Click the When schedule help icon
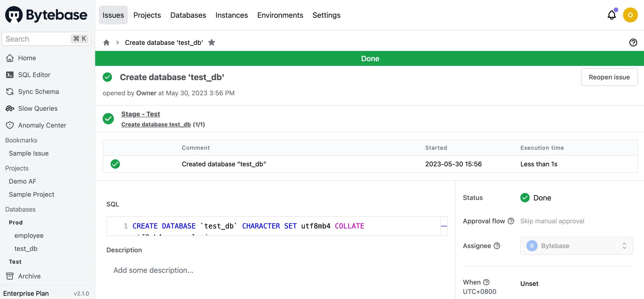Screen dimensions: 644x299 pyautogui.click(x=486, y=282)
